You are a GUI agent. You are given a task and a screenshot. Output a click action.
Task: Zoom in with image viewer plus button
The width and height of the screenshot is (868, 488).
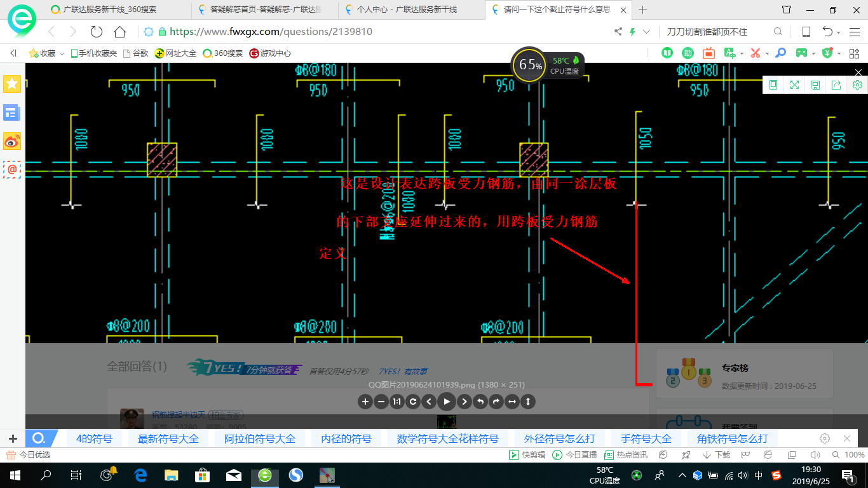(x=365, y=402)
